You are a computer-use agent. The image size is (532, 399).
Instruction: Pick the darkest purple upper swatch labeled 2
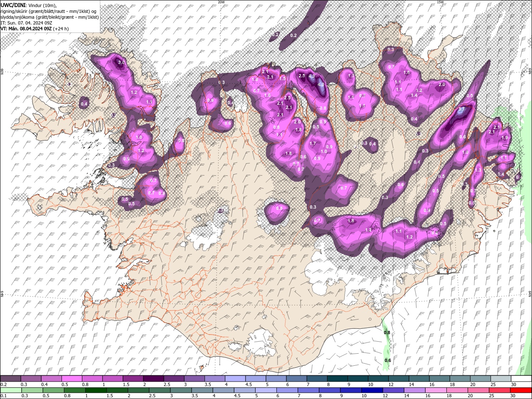tap(153, 379)
